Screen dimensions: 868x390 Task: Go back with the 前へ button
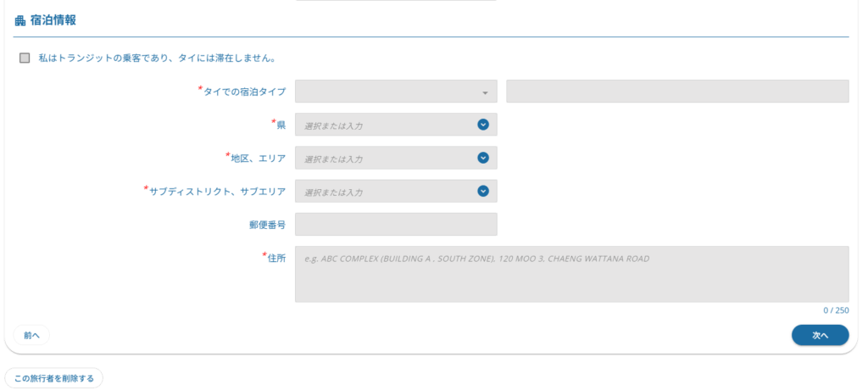click(31, 335)
